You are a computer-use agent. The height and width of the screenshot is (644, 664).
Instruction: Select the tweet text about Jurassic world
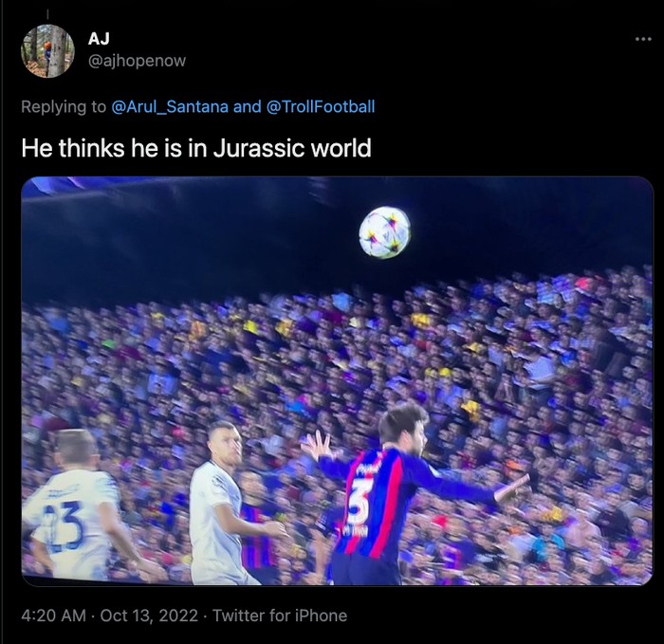(196, 148)
